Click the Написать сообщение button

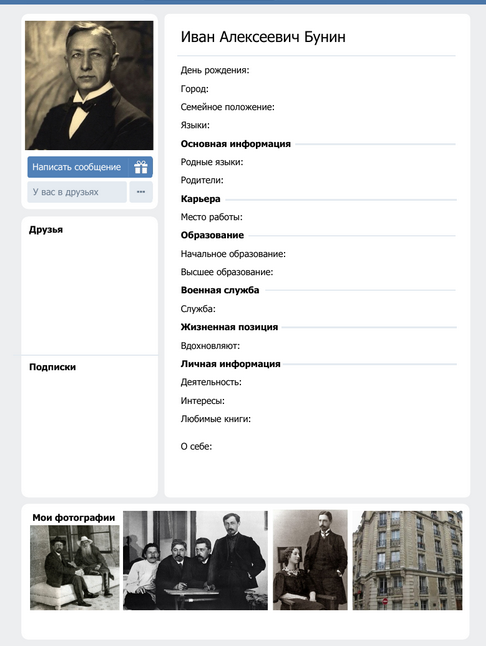click(x=78, y=167)
